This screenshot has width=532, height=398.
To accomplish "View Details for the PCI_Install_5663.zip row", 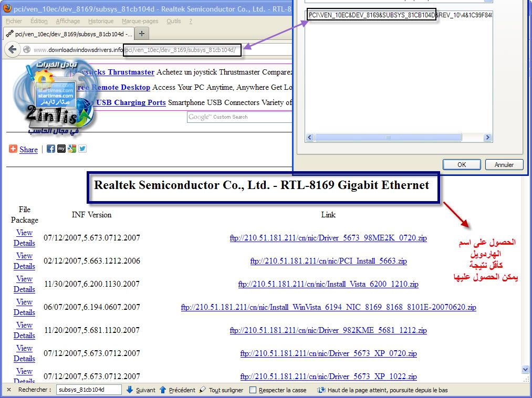I will (x=25, y=261).
